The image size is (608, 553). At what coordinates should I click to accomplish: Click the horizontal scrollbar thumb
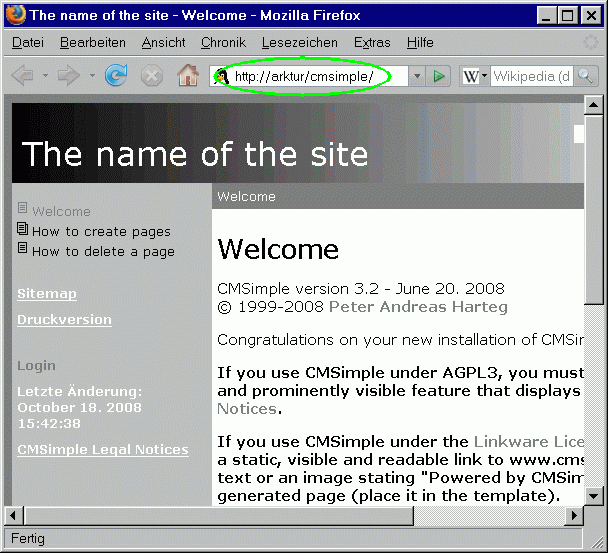(219, 516)
